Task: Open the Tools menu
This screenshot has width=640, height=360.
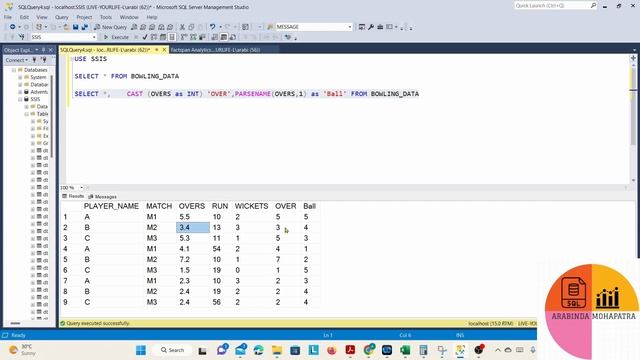Action: pos(106,17)
